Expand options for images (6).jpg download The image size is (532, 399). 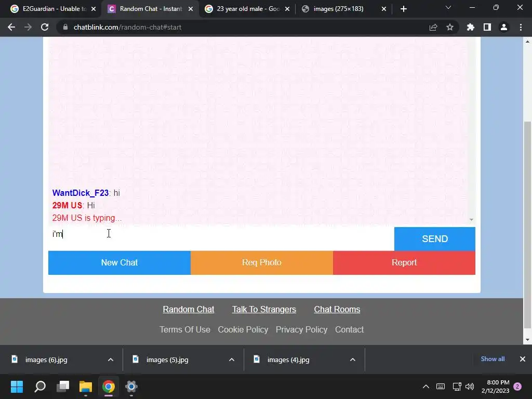111,360
